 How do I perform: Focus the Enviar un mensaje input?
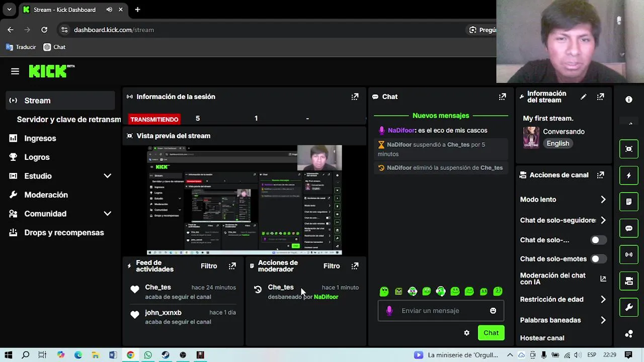(440, 311)
